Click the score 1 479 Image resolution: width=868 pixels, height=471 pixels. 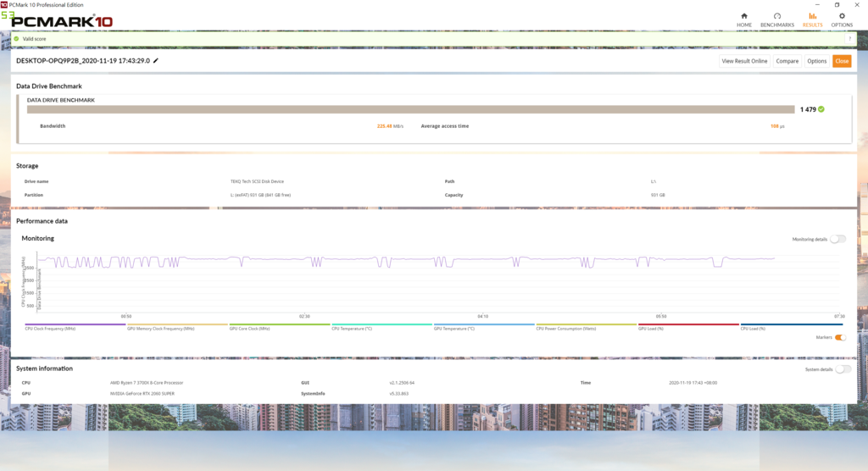[x=808, y=109]
